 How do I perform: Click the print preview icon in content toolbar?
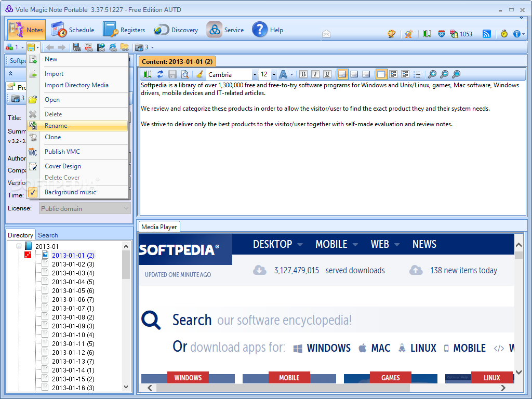coord(184,74)
